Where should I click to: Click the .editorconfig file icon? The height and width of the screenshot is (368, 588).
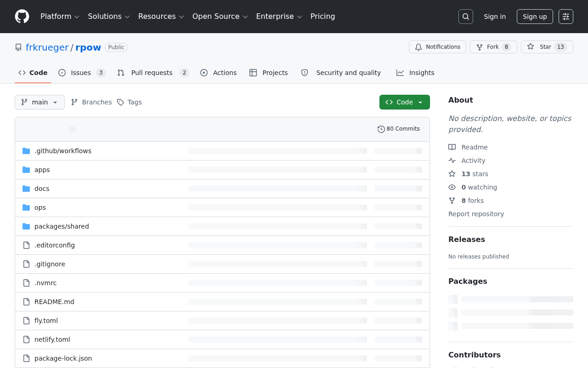(26, 245)
